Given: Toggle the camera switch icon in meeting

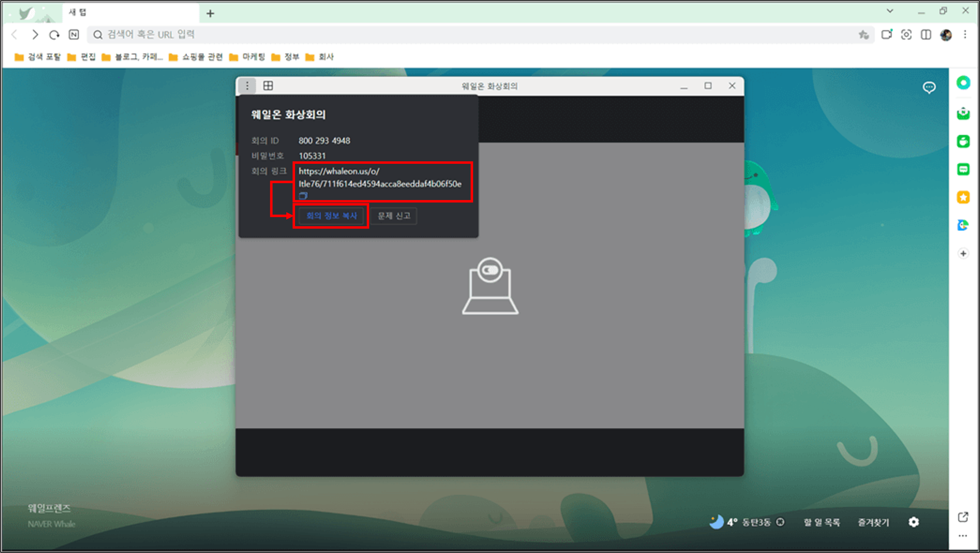Looking at the screenshot, I should [490, 270].
